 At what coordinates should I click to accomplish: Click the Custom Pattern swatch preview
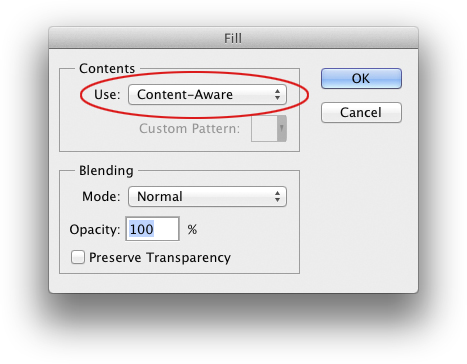coord(264,129)
